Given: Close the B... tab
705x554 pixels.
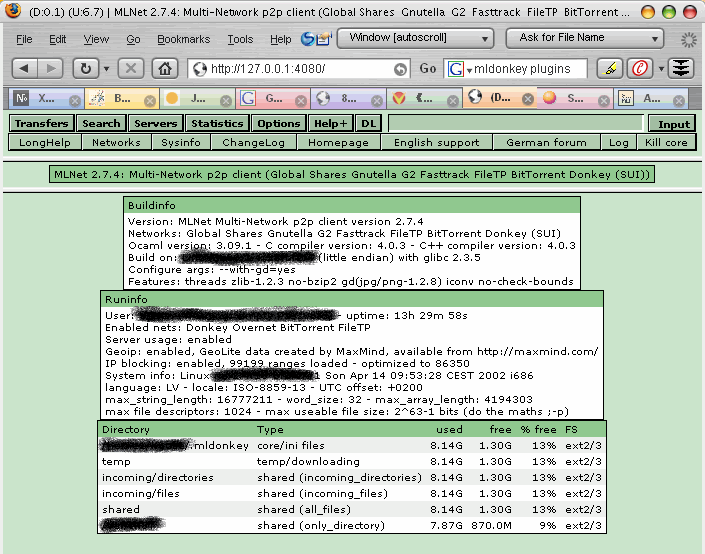Looking at the screenshot, I should [150, 101].
